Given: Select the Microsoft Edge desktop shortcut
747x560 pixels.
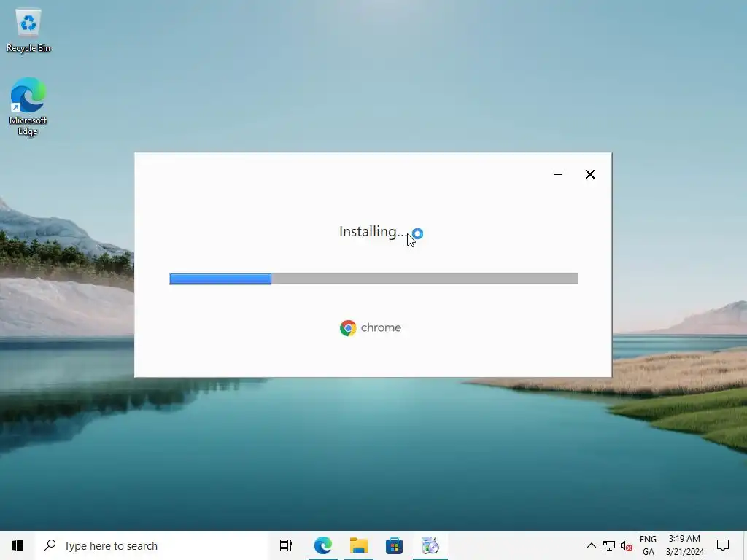Looking at the screenshot, I should pyautogui.click(x=28, y=106).
